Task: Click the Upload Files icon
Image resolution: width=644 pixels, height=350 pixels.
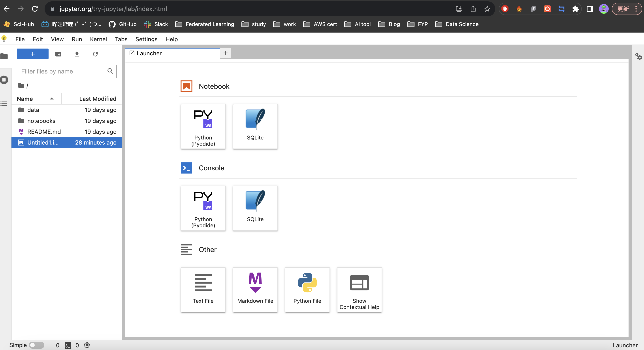Action: click(77, 54)
